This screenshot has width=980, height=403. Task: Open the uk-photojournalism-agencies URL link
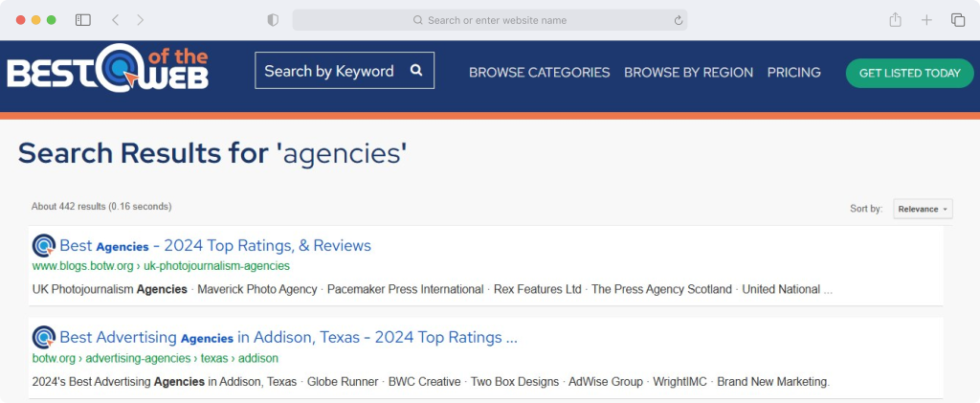(161, 266)
